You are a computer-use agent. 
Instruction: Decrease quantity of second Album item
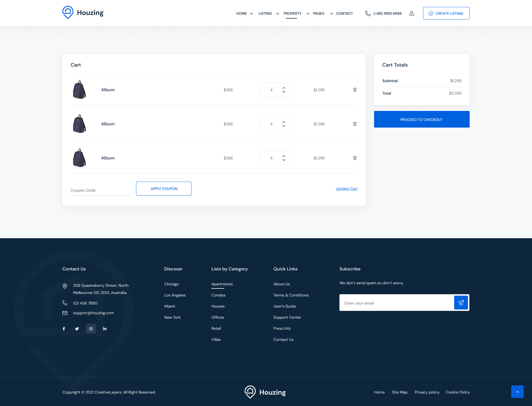click(284, 126)
